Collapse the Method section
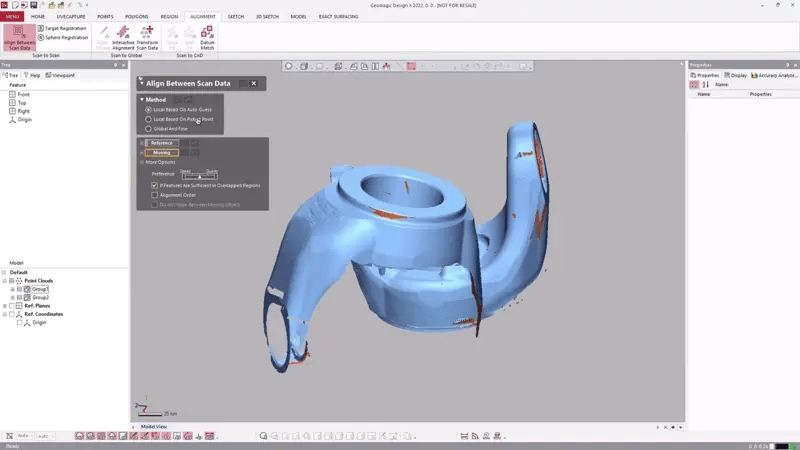Screen dimensions: 800x450 (142, 100)
